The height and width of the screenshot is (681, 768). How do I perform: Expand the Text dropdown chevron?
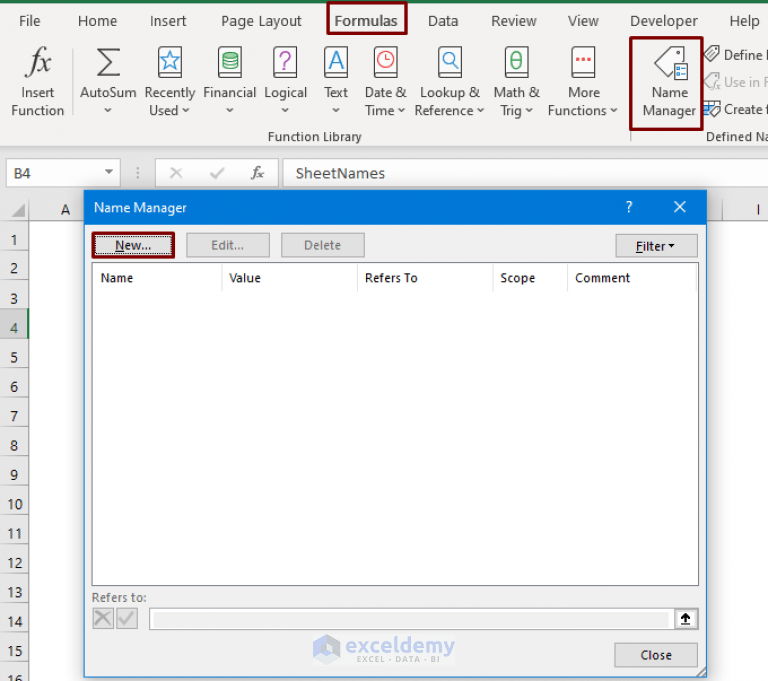pos(336,111)
